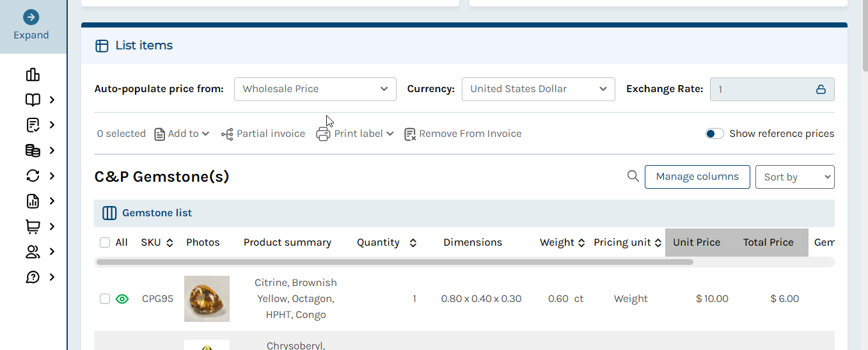
Task: Click Remove From Invoice
Action: point(463,134)
